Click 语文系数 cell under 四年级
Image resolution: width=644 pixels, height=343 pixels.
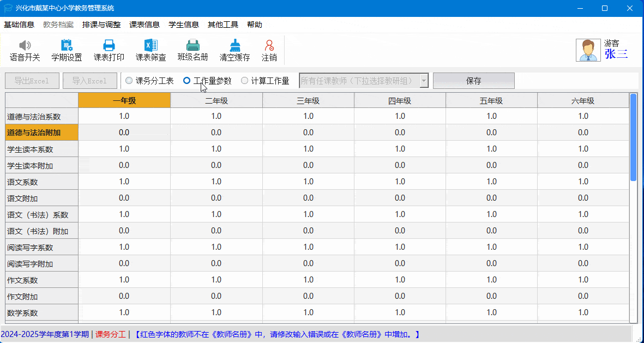400,182
